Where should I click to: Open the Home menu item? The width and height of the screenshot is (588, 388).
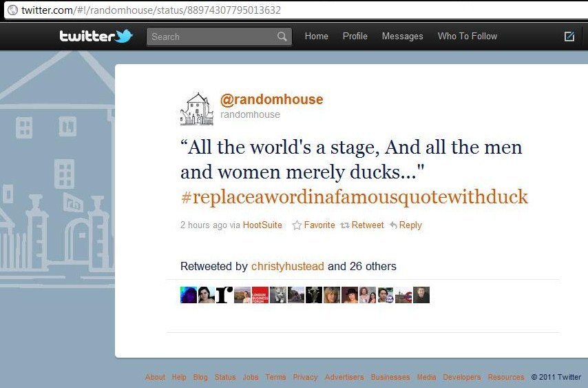[x=317, y=36]
